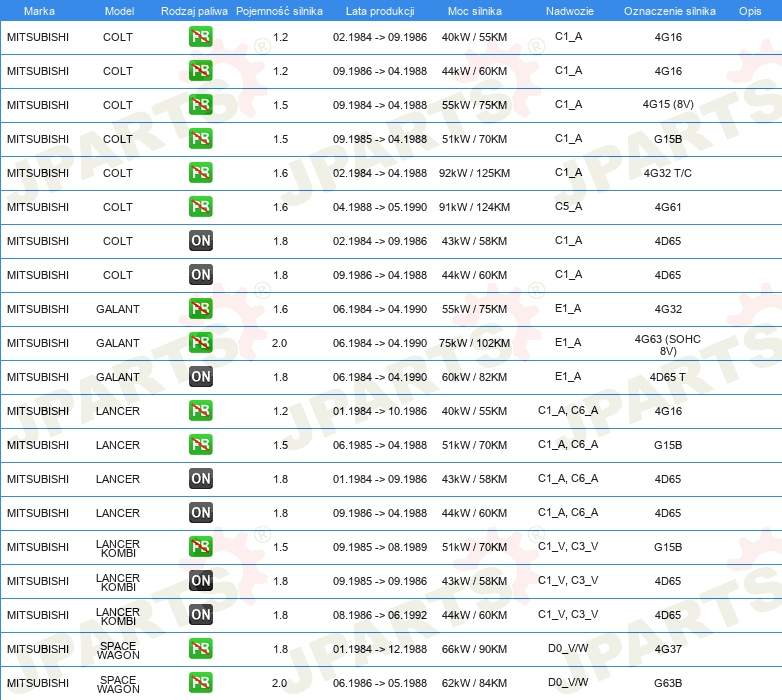Select engine code 4G32 T/C
The height and width of the screenshot is (700, 782).
(x=667, y=173)
